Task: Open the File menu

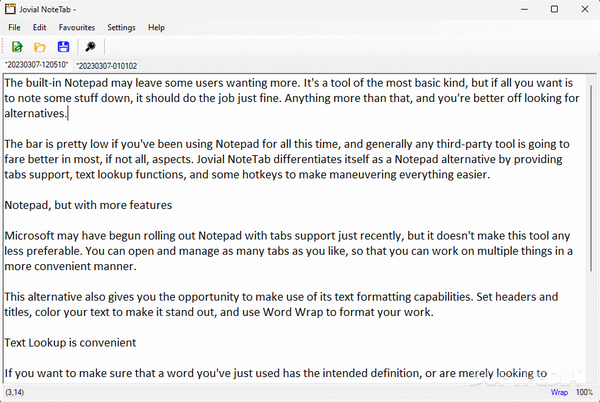Action: click(x=15, y=28)
